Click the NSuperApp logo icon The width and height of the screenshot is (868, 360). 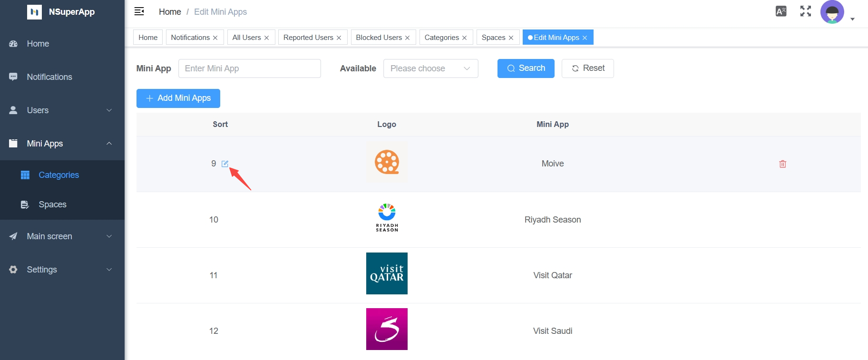[34, 12]
